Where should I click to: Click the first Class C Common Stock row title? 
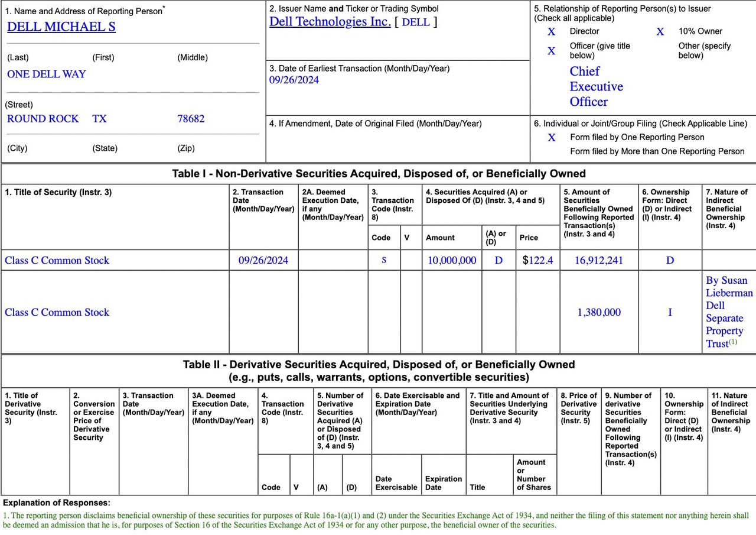pyautogui.click(x=57, y=261)
